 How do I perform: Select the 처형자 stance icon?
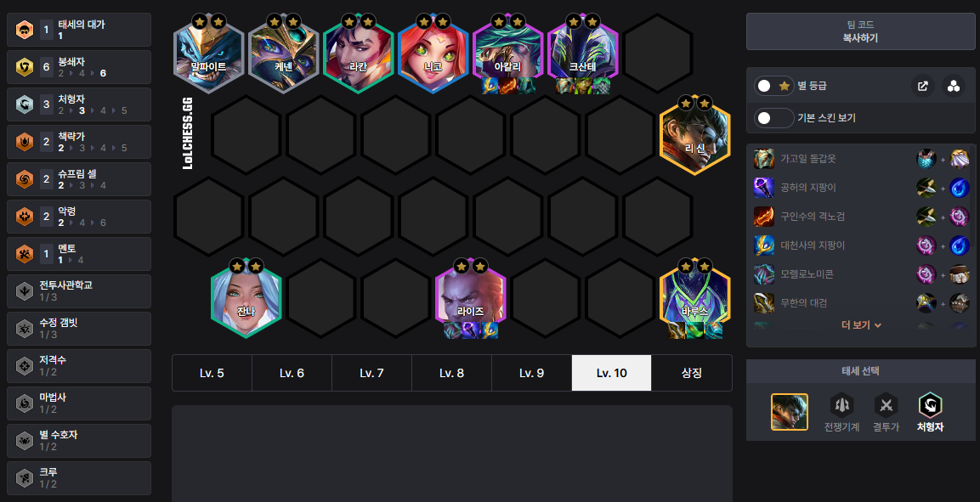tap(930, 405)
